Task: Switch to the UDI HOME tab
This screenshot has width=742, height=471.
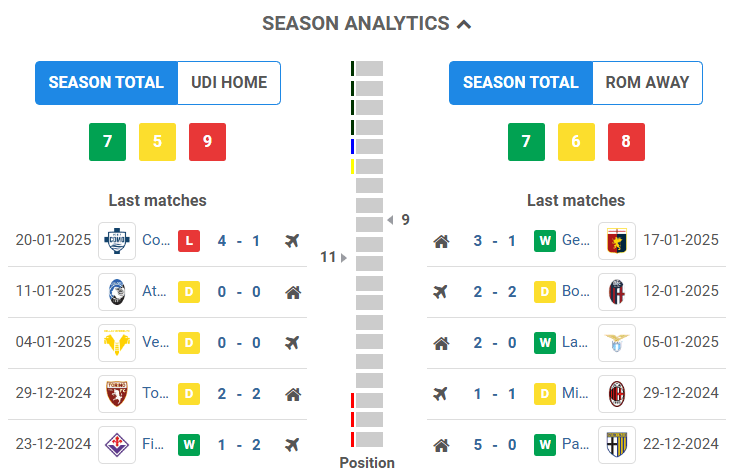Action: [229, 83]
